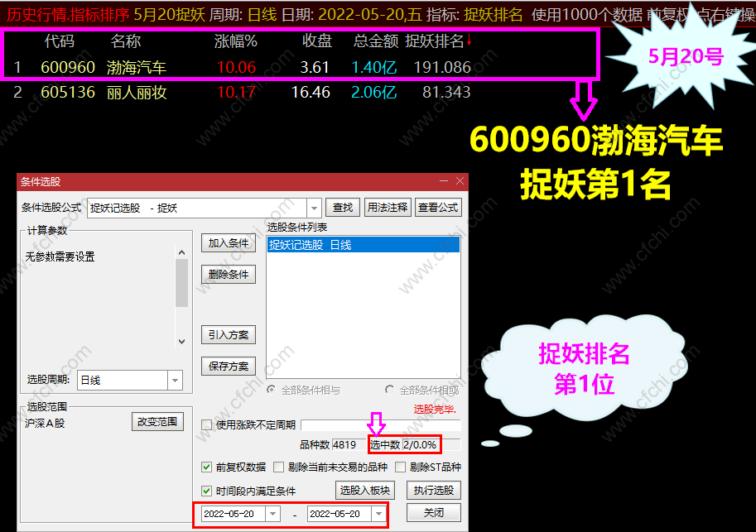Click the 涨幅% column header
This screenshot has width=756, height=532.
click(236, 41)
